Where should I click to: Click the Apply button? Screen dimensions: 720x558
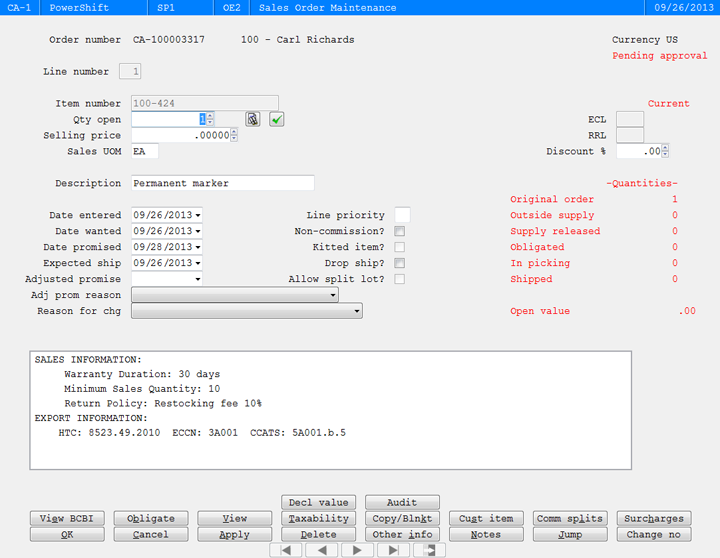(235, 535)
